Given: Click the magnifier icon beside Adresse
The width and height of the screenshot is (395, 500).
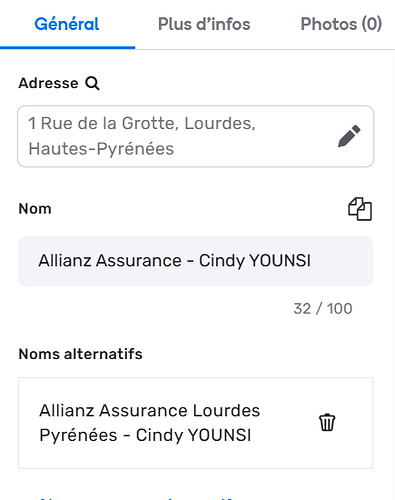Looking at the screenshot, I should click(92, 83).
